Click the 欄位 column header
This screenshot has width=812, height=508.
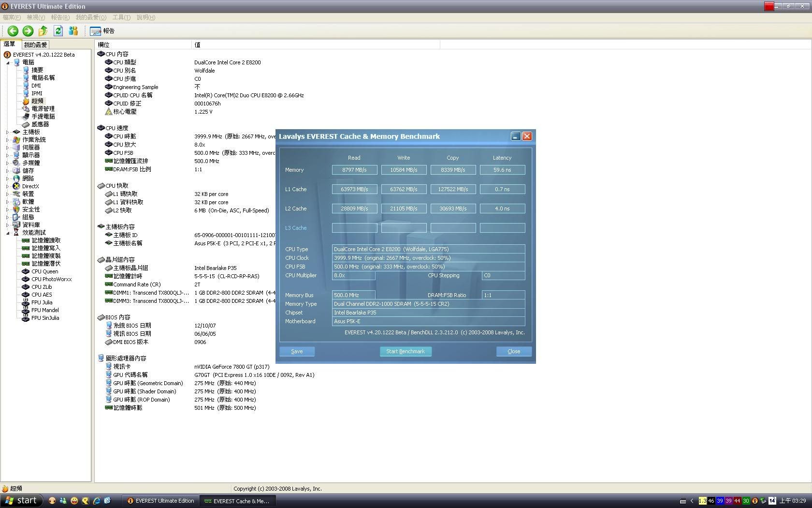click(143, 45)
